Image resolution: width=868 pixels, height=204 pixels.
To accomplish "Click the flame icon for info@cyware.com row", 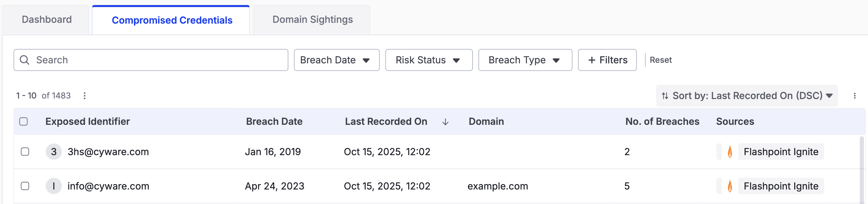I will click(730, 186).
